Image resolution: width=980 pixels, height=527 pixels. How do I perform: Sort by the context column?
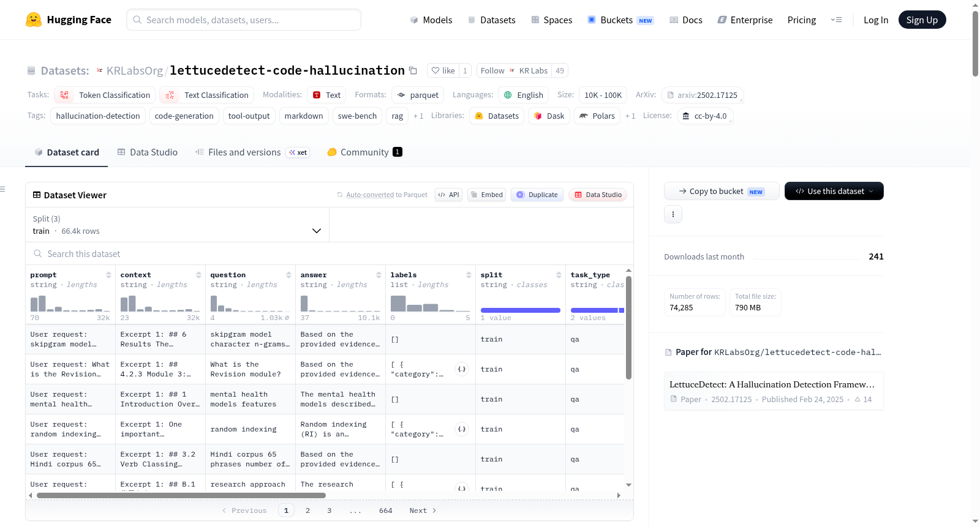coord(198,275)
